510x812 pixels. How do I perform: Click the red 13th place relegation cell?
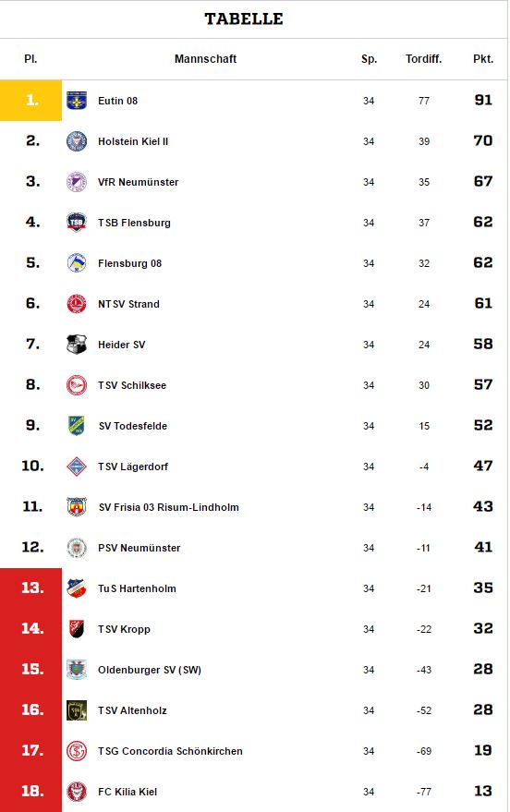coord(31,588)
